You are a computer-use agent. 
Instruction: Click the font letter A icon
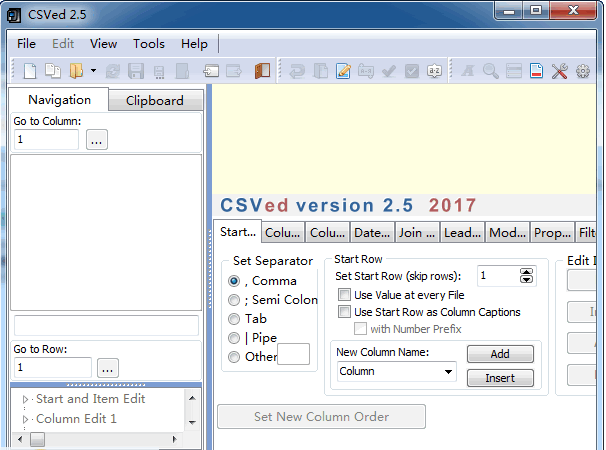pyautogui.click(x=468, y=71)
